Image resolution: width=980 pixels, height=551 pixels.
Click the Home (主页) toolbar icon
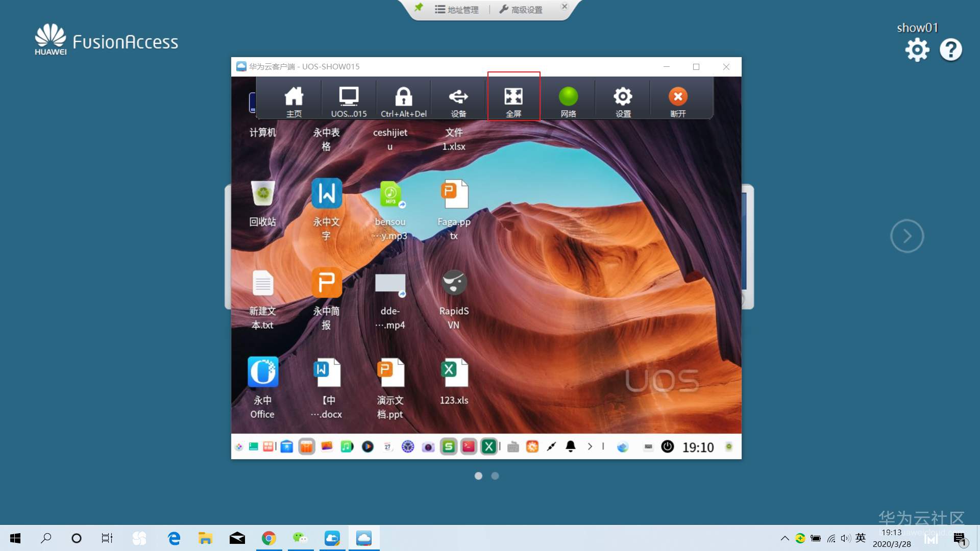(294, 97)
